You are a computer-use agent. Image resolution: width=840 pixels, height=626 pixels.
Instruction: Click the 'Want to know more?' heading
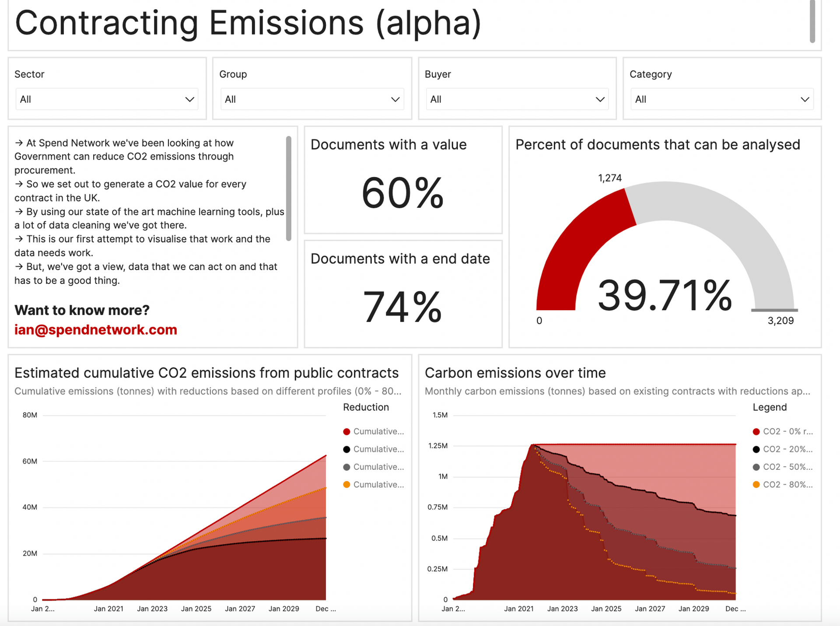(x=82, y=310)
